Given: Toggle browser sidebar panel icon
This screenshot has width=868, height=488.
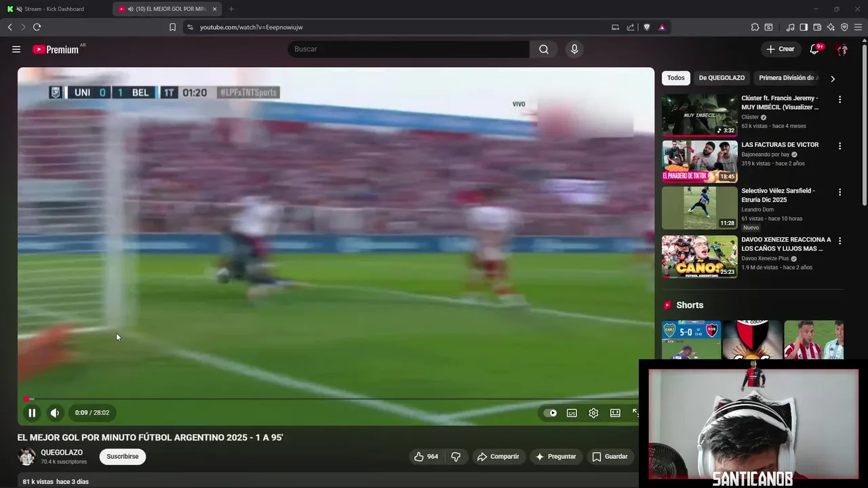Looking at the screenshot, I should coord(804,27).
